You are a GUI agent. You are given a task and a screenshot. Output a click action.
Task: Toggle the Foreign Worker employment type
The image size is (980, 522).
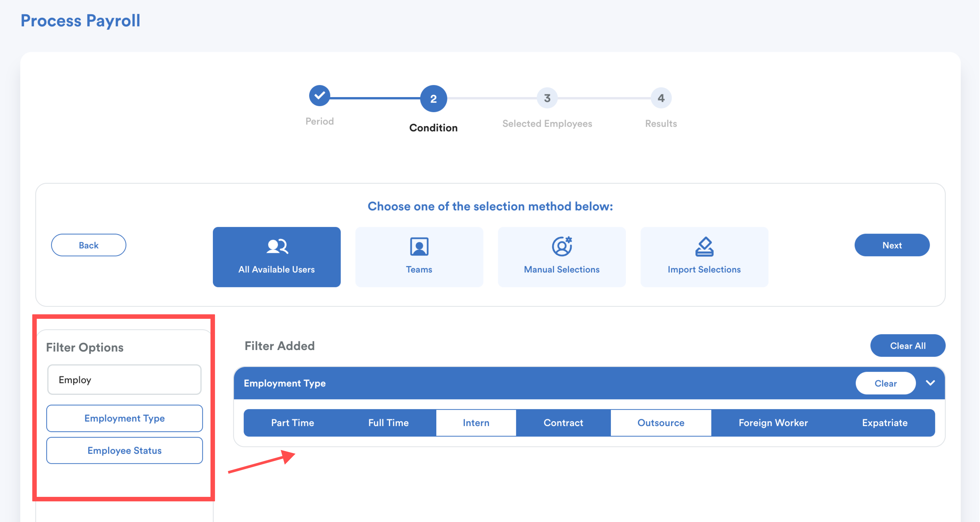pos(773,423)
